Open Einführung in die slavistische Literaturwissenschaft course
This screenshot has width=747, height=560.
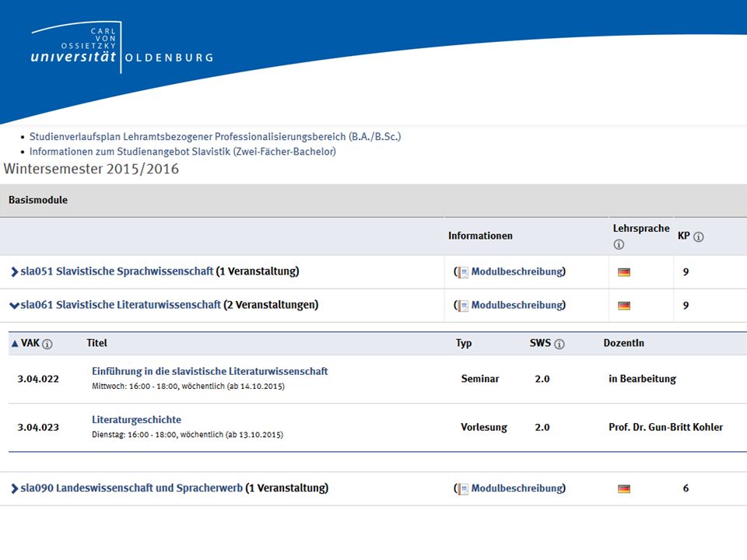pyautogui.click(x=209, y=372)
